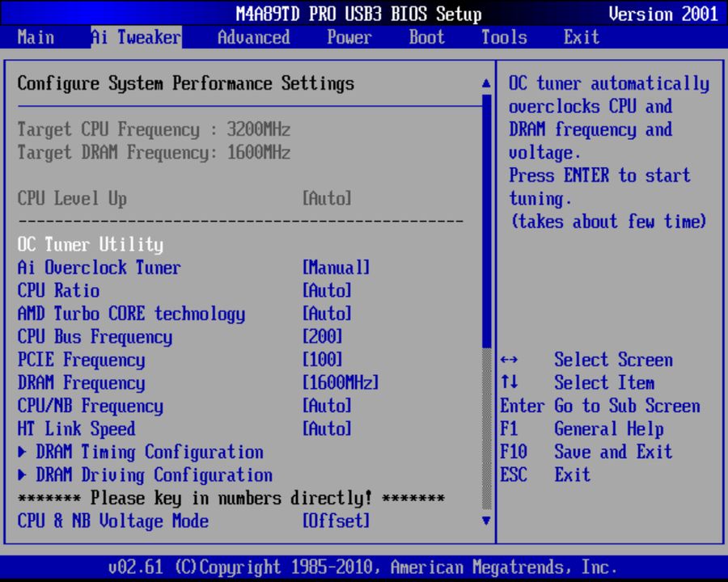Screen dimensions: 728x582
Task: Switch to the Boot menu
Action: pyautogui.click(x=425, y=37)
